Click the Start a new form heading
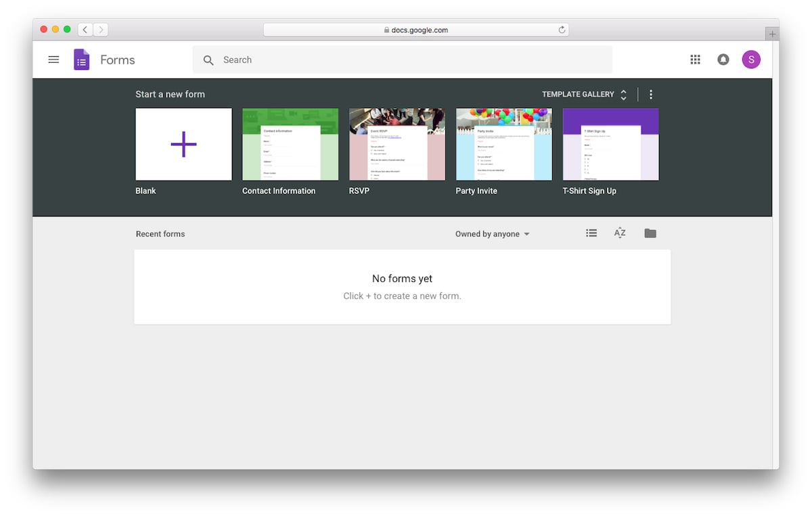This screenshot has width=812, height=516. pyautogui.click(x=170, y=95)
